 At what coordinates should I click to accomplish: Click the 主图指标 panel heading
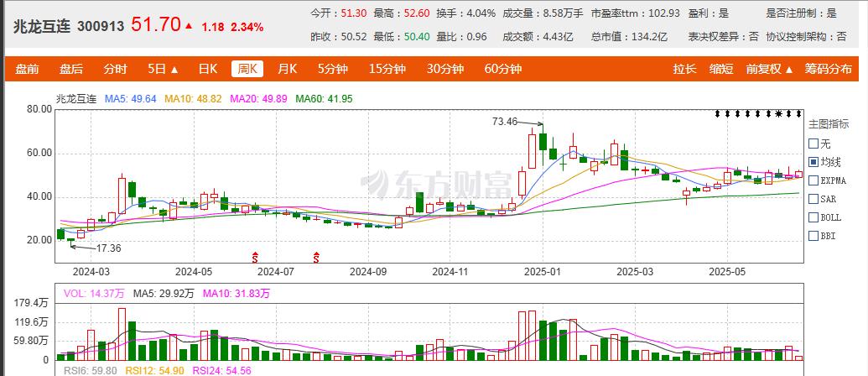point(828,124)
